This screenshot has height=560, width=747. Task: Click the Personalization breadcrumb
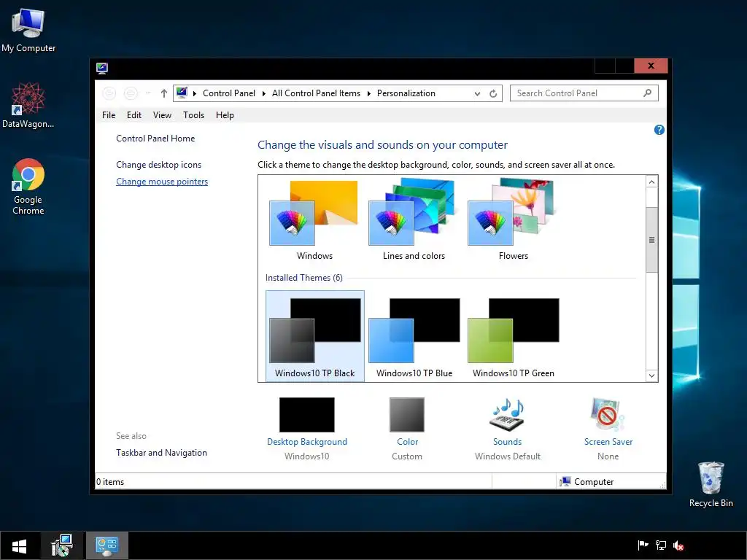[x=406, y=93]
